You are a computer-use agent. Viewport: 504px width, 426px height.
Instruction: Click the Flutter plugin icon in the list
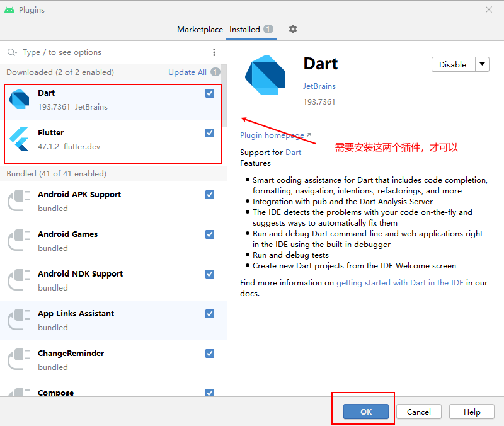pos(19,139)
